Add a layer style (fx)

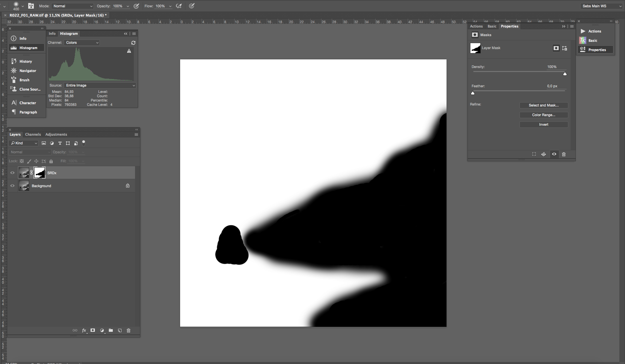click(x=84, y=330)
